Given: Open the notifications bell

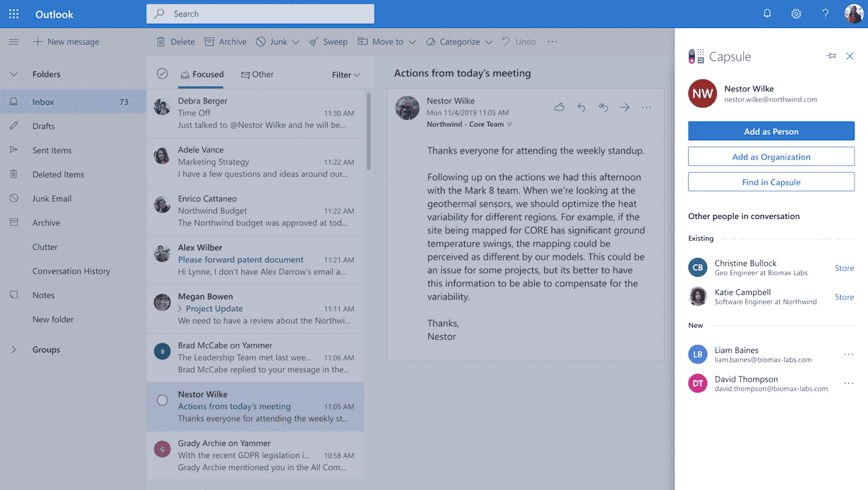Looking at the screenshot, I should [x=767, y=13].
